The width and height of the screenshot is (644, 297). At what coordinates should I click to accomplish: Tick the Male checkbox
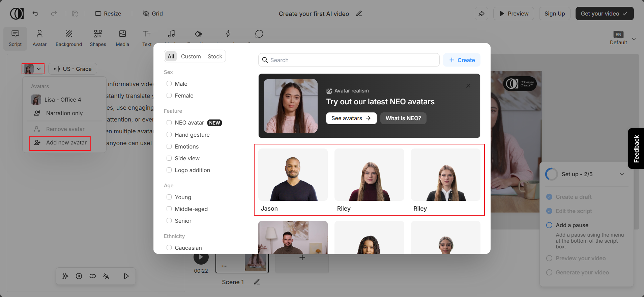point(169,84)
